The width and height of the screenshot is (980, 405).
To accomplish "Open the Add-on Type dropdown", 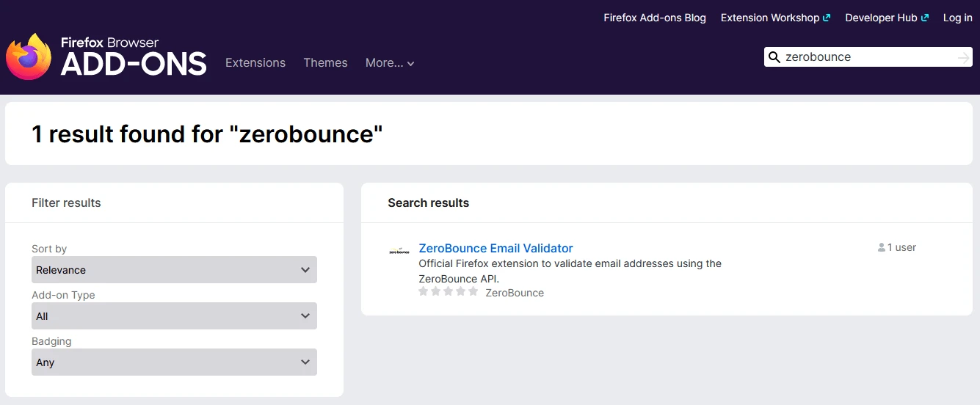I will pyautogui.click(x=174, y=316).
